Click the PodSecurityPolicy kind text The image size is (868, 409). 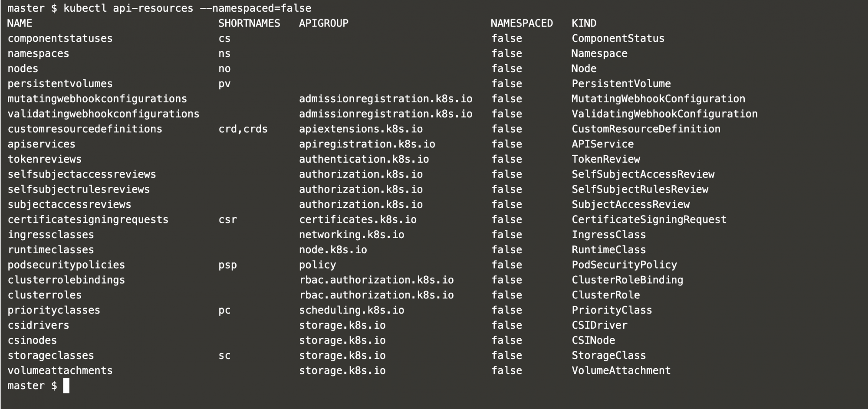(624, 265)
